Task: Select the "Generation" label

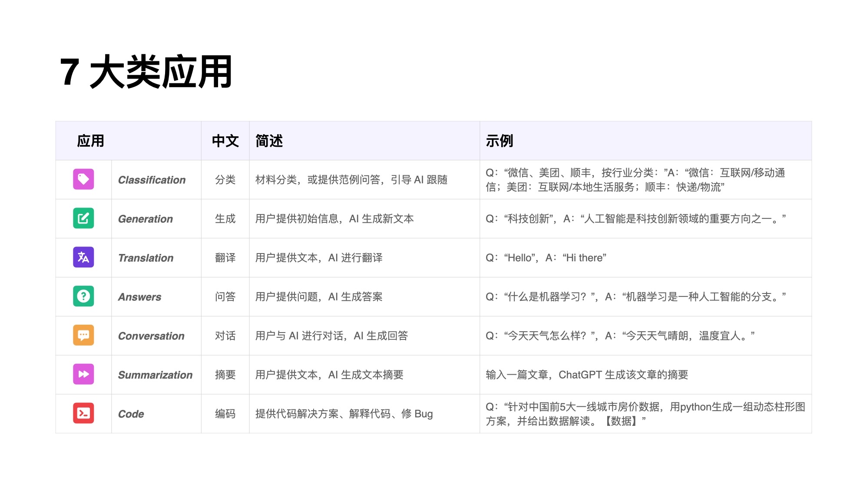Action: (146, 219)
